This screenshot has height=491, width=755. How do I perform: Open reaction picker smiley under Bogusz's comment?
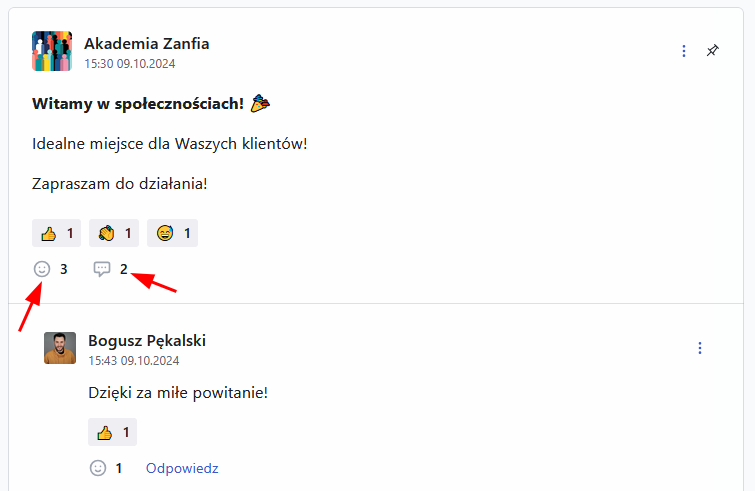coord(98,467)
